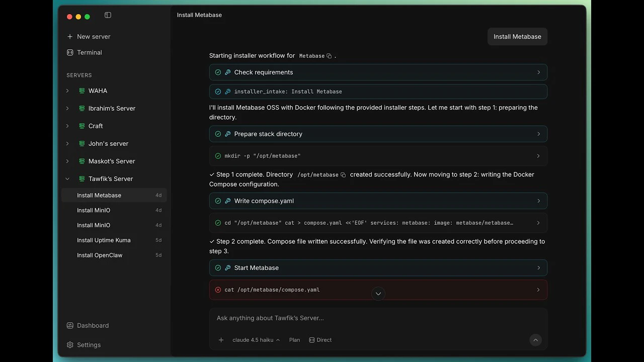The image size is (644, 362).
Task: Click the SERVERS section heading
Action: click(79, 75)
